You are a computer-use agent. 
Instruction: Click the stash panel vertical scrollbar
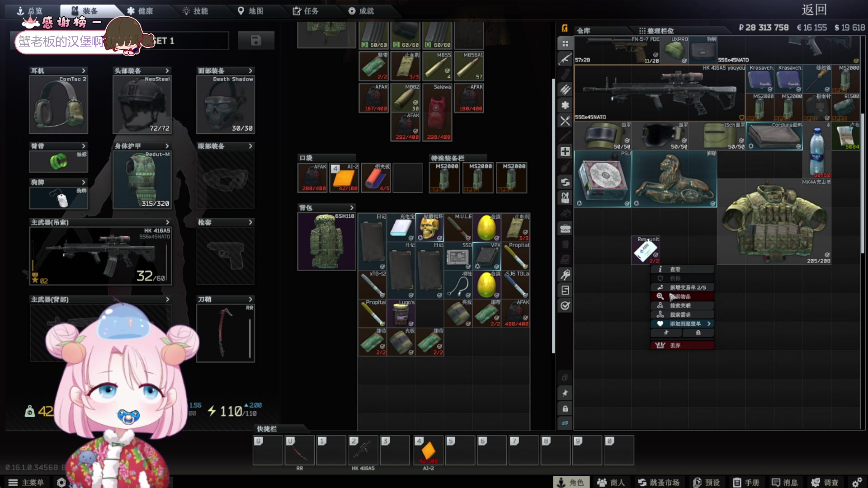[863, 183]
